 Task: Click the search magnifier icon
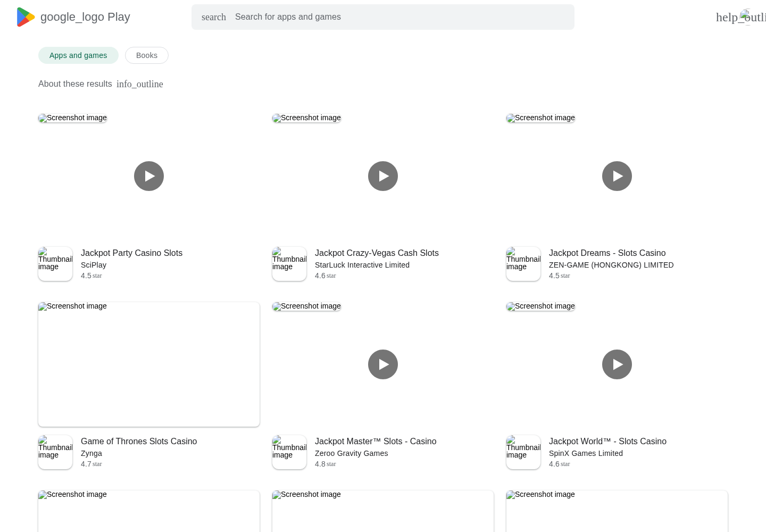214,17
